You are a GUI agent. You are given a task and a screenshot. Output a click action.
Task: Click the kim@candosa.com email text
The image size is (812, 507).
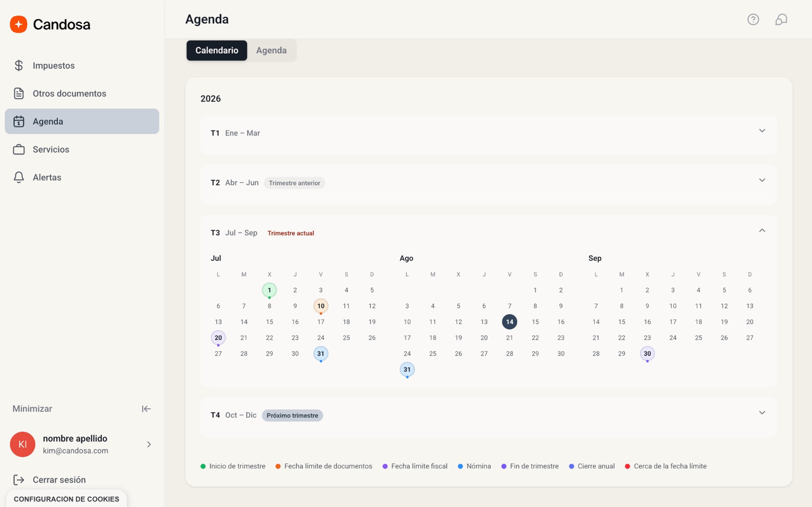(76, 451)
